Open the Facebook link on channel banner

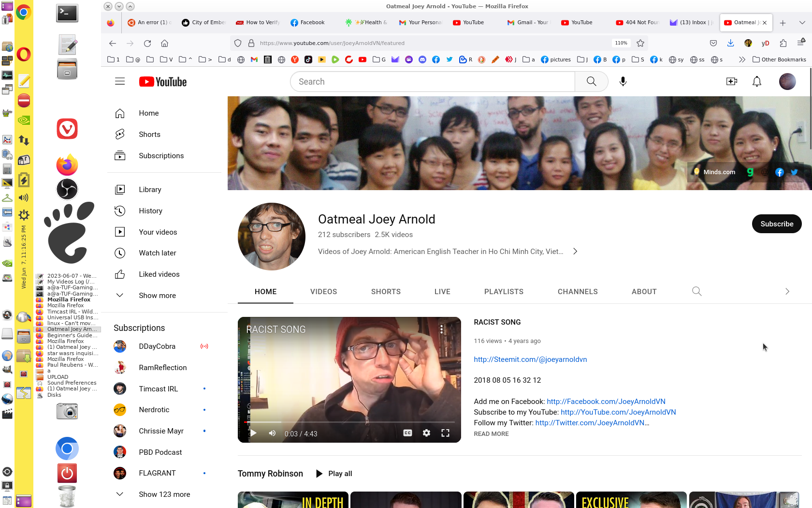click(x=779, y=172)
